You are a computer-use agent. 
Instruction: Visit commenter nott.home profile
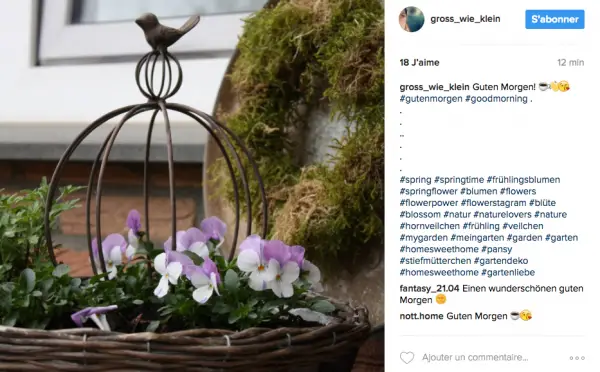pyautogui.click(x=421, y=316)
